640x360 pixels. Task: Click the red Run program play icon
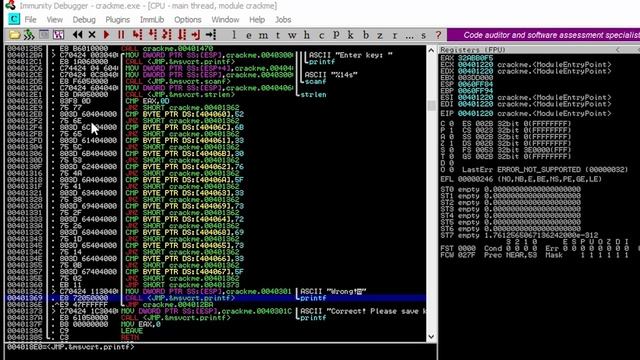click(107, 35)
